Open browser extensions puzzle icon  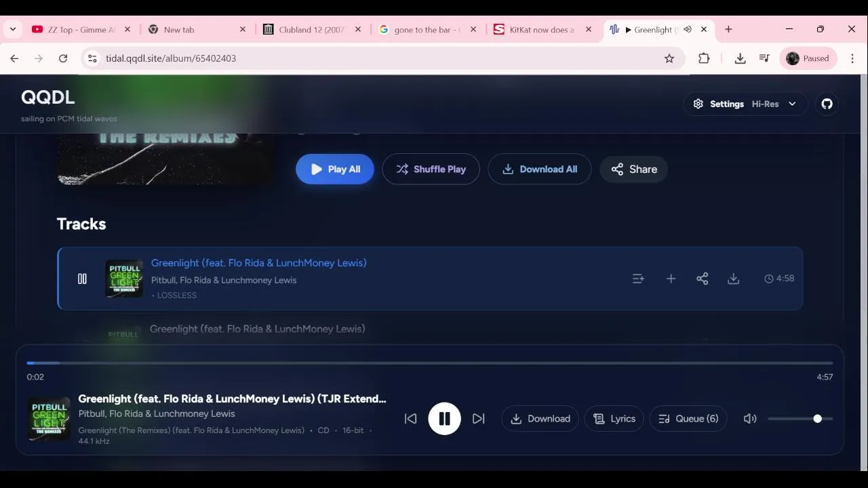click(704, 58)
